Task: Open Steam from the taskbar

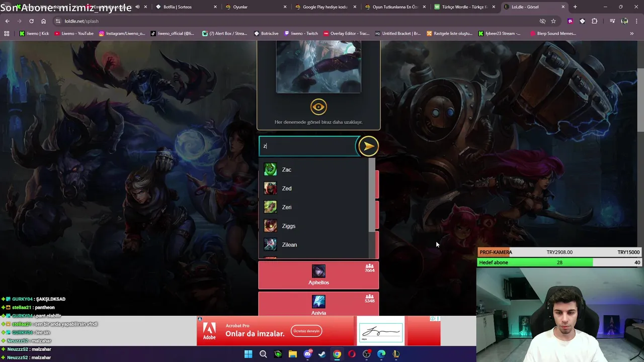Action: 322,354
